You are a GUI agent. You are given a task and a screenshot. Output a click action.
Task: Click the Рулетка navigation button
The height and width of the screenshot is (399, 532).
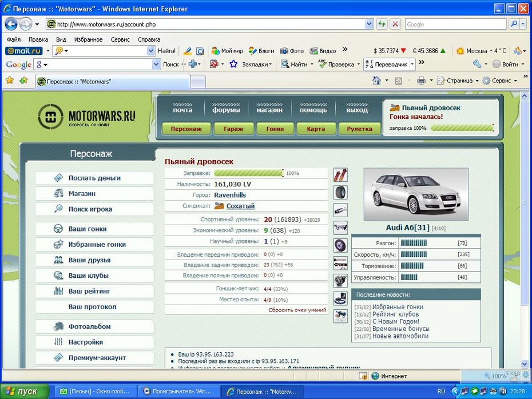coord(359,129)
